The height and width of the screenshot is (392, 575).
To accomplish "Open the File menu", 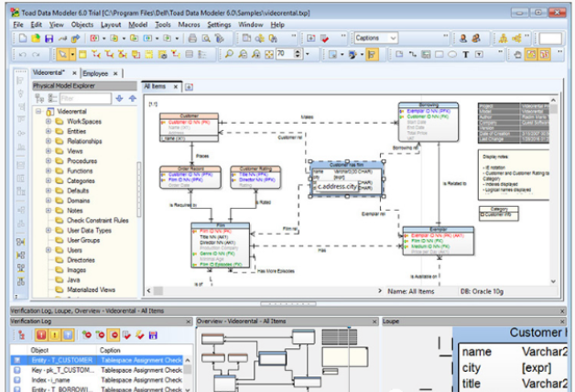I will [18, 25].
